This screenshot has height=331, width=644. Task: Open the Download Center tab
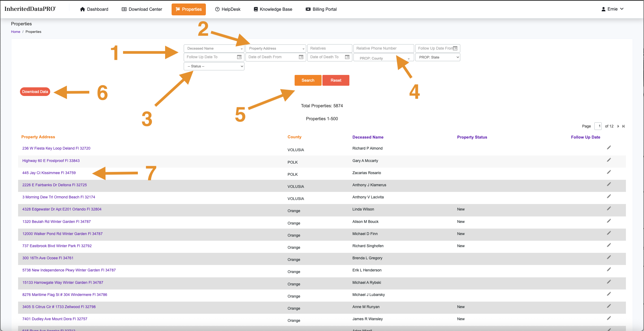coord(142,9)
